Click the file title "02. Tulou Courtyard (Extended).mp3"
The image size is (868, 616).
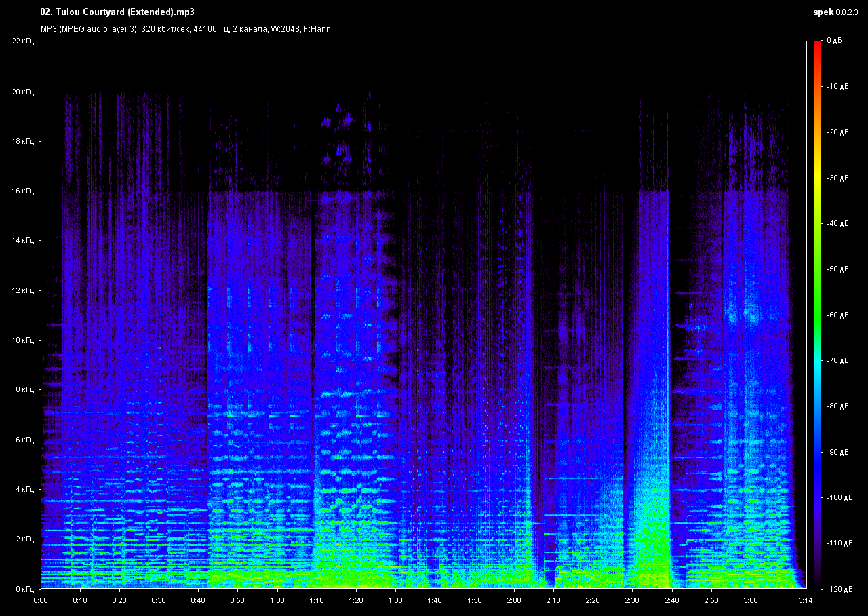pyautogui.click(x=108, y=12)
